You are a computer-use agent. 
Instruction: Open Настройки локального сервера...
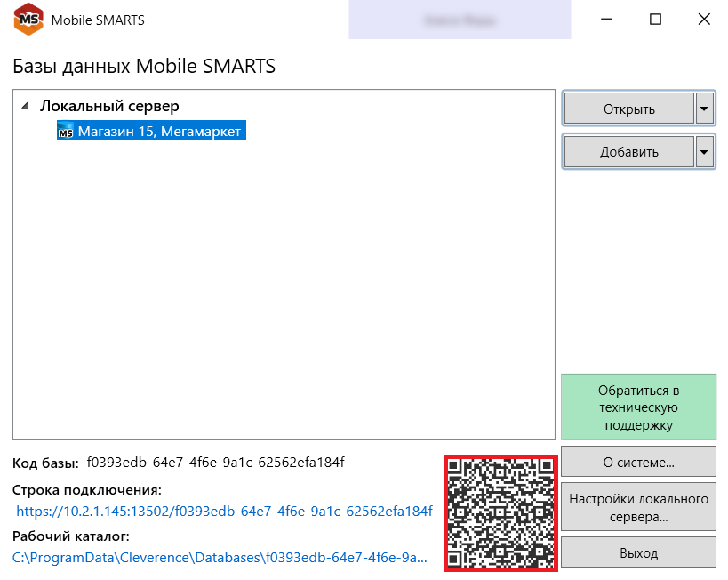[638, 507]
